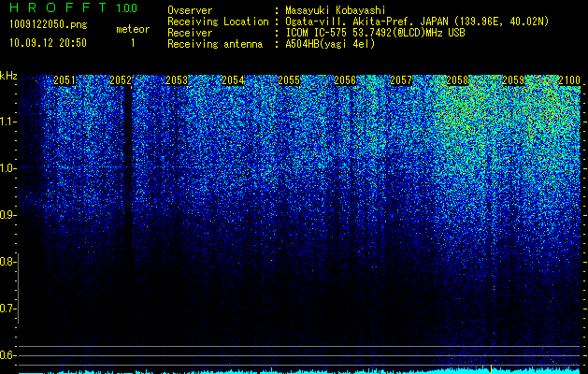Click the antenna text A504HB(yagi 4el)
588x374 pixels.
pos(330,44)
